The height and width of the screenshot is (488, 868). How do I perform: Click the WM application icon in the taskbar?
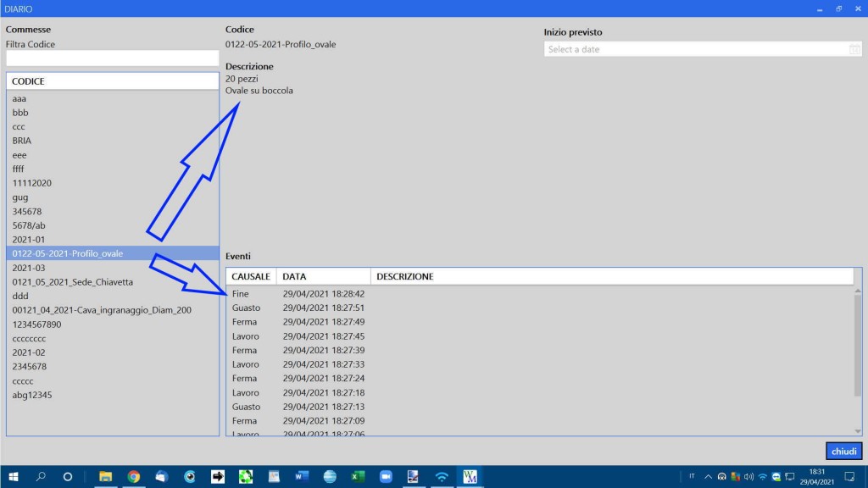click(470, 476)
